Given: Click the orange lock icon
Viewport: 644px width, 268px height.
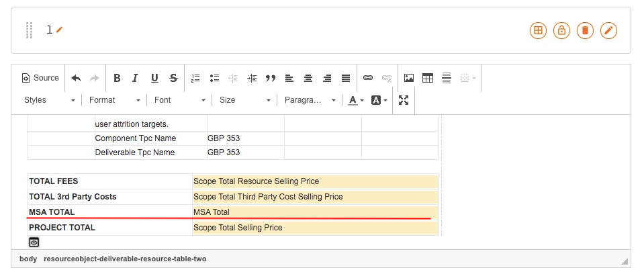Looking at the screenshot, I should coord(562,30).
